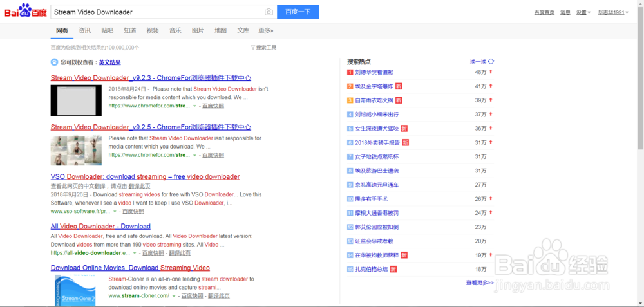The width and height of the screenshot is (644, 307).
Task: Click 换一换 to refresh hot searches
Action: coord(478,62)
